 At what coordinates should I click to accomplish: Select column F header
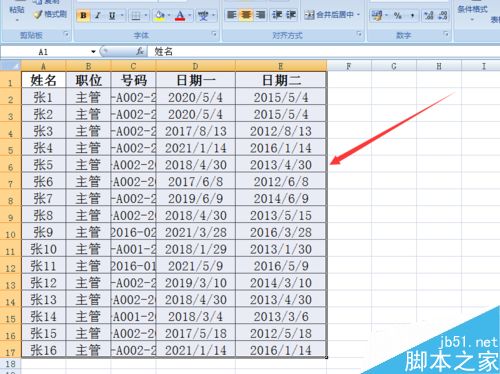(x=349, y=66)
